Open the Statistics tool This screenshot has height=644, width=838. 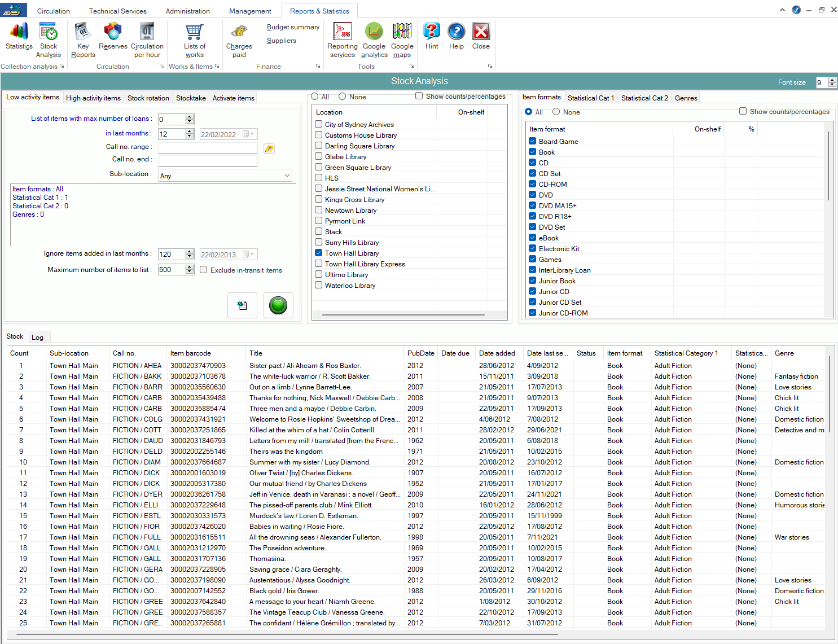tap(19, 38)
